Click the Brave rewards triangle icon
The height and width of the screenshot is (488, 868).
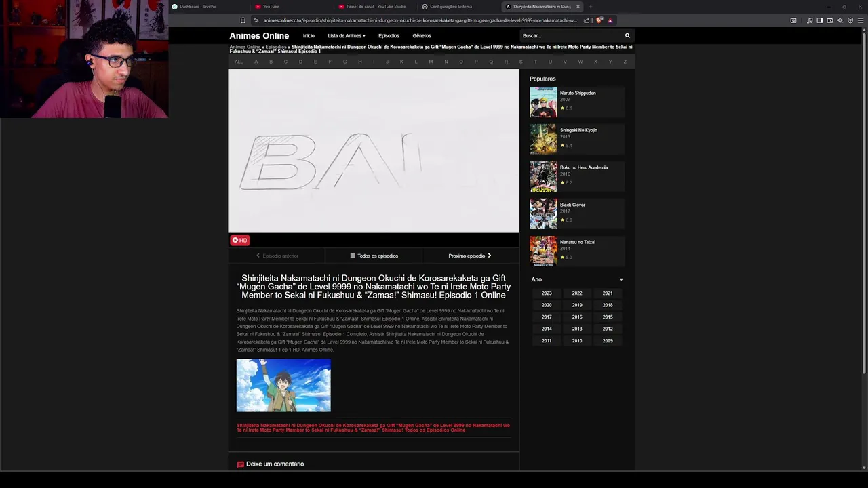[x=610, y=20]
